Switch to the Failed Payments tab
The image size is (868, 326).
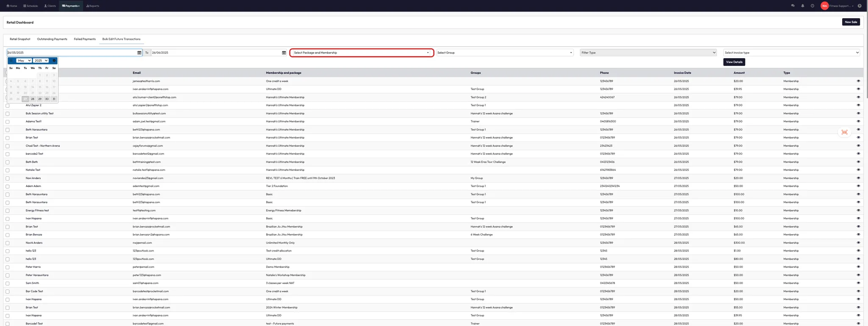click(x=85, y=39)
